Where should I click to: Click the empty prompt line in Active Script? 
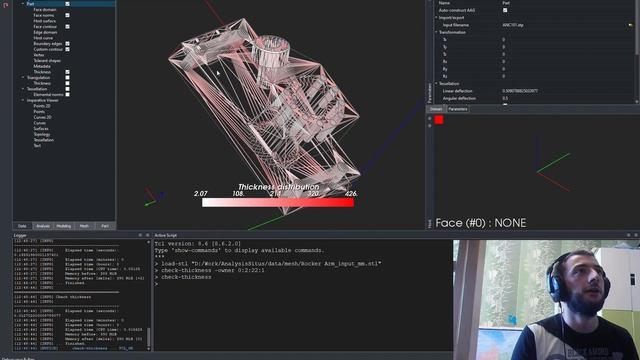click(303, 284)
